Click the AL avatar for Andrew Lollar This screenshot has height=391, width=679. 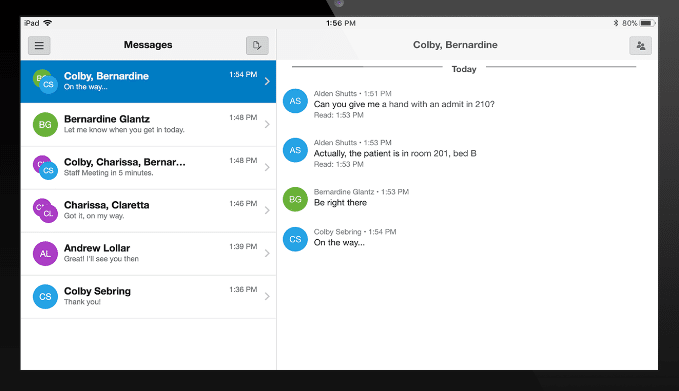tap(45, 254)
